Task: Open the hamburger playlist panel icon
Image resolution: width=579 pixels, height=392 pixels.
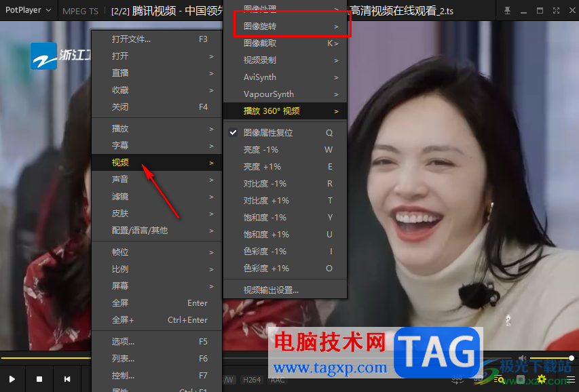Action: pyautogui.click(x=571, y=379)
